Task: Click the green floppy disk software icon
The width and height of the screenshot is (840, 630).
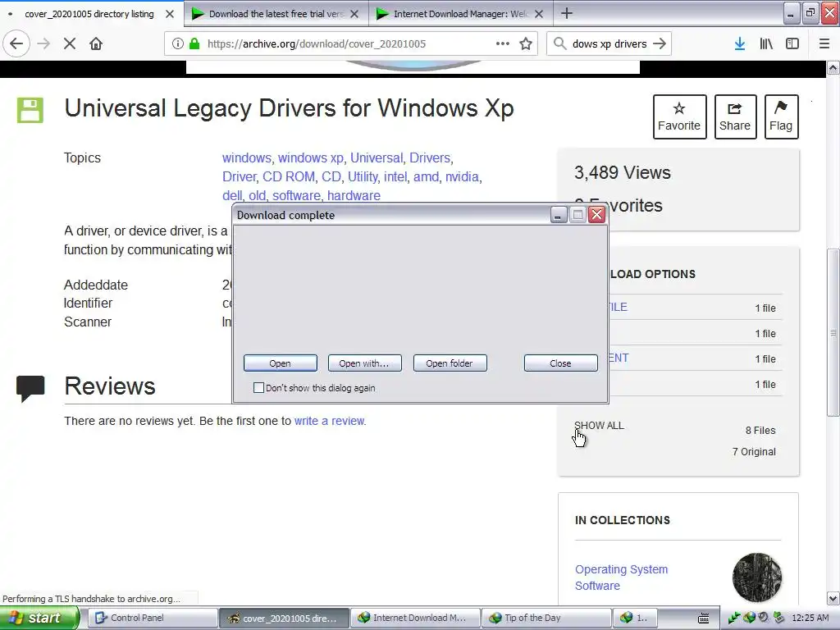Action: tap(30, 111)
